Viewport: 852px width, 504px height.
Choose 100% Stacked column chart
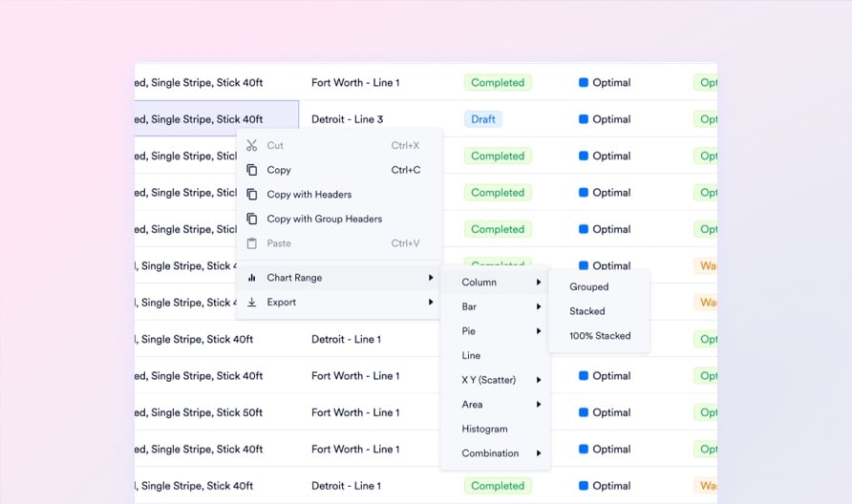pyautogui.click(x=599, y=336)
